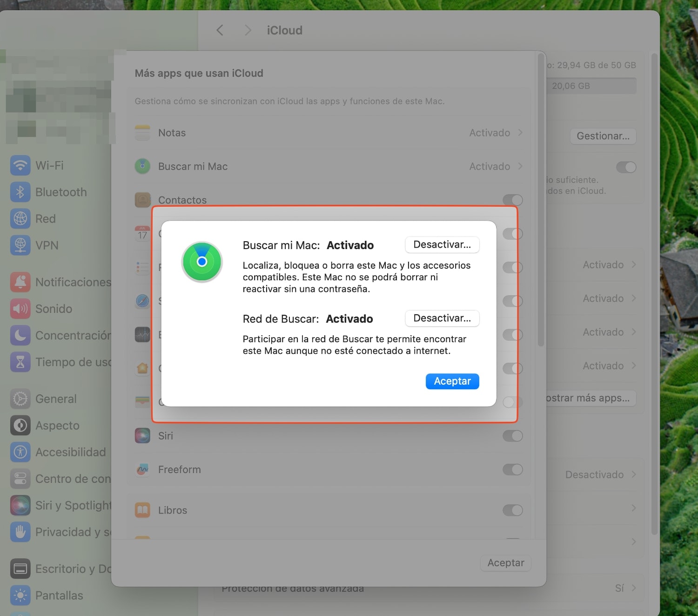Click the Calendar 17 icon
Screen dimensions: 698x616
click(142, 233)
